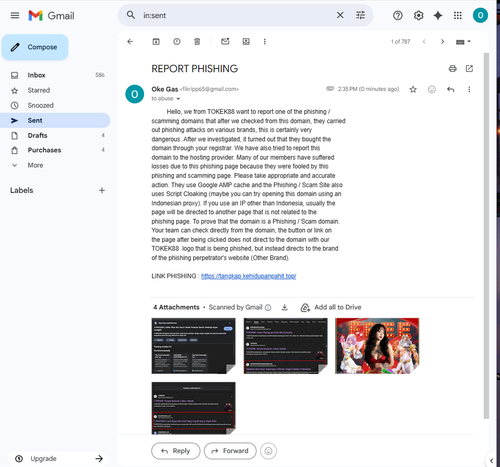
Task: Delete this email with trash icon
Action: point(197,42)
